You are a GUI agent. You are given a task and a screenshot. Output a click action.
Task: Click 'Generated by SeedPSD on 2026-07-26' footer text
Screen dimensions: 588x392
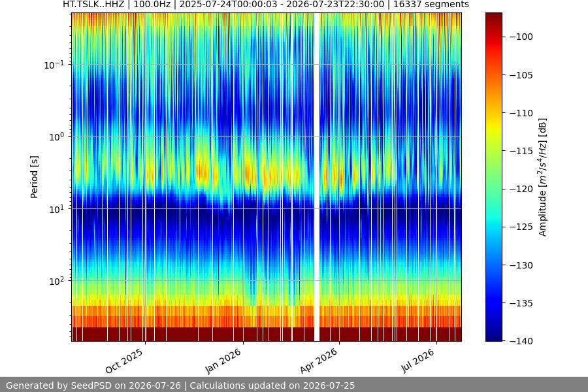point(93,385)
